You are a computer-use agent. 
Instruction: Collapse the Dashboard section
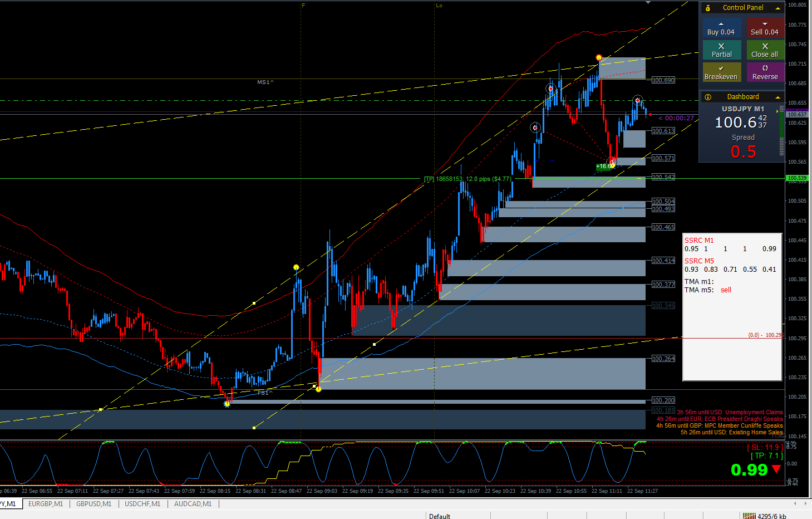click(x=777, y=97)
